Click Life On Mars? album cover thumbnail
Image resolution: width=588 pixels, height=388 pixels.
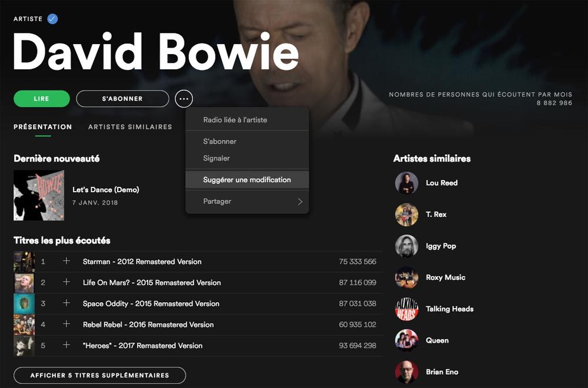(24, 283)
